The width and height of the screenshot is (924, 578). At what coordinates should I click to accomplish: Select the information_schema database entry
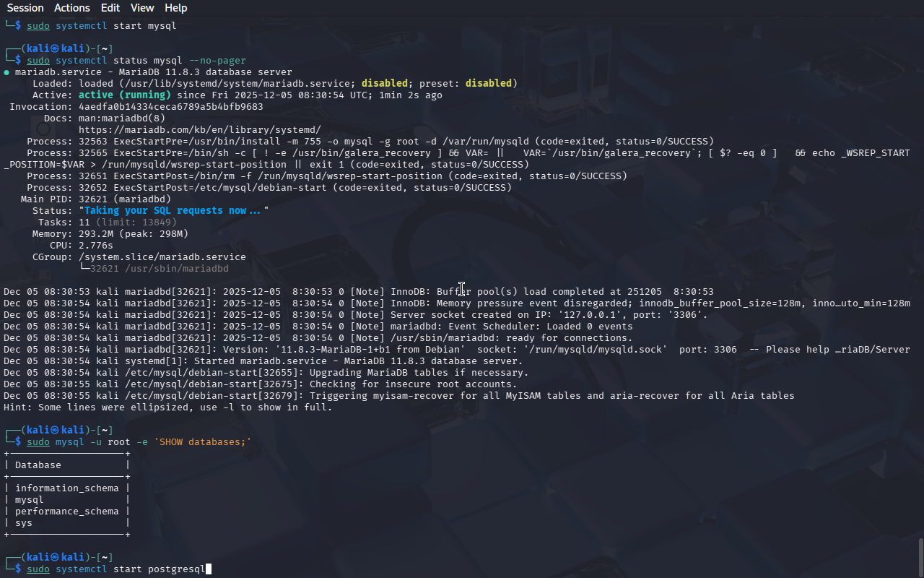[x=66, y=488]
